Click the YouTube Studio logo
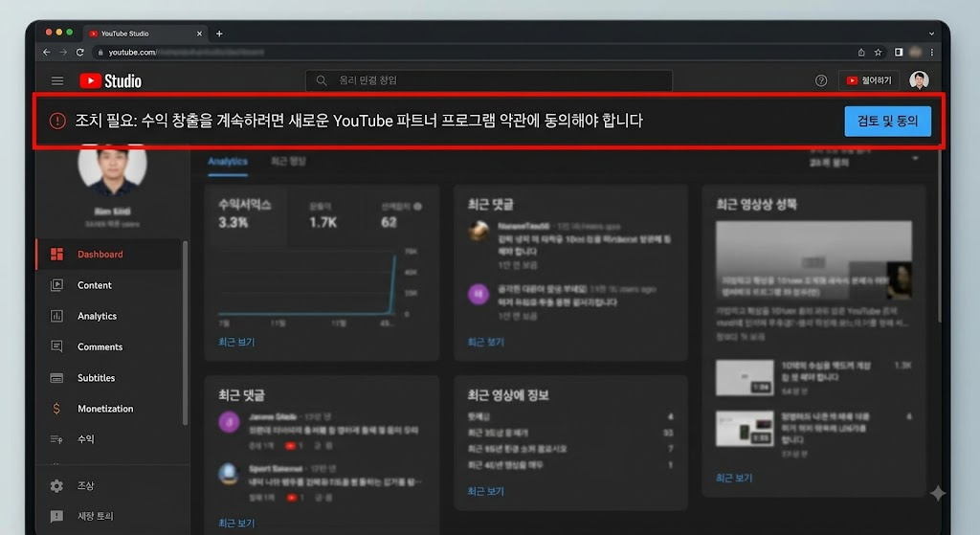980x535 pixels. [111, 80]
